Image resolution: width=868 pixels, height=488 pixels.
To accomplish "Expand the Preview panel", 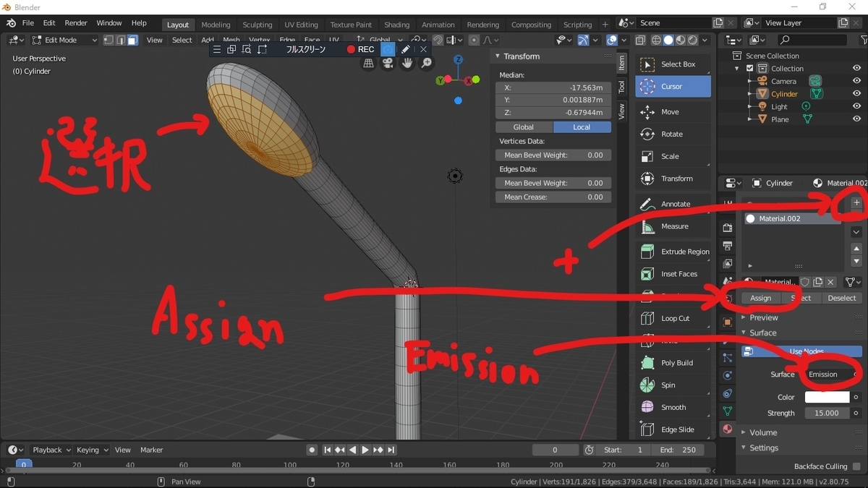I will coord(763,317).
